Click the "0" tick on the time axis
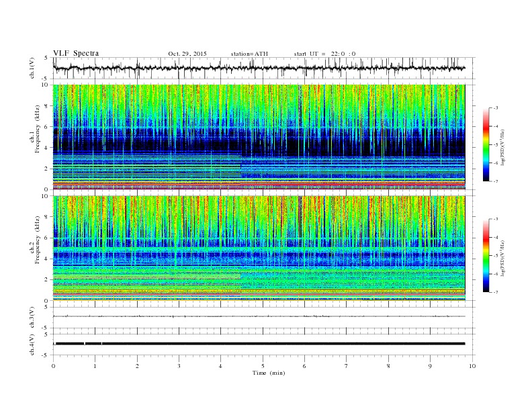 pos(53,366)
